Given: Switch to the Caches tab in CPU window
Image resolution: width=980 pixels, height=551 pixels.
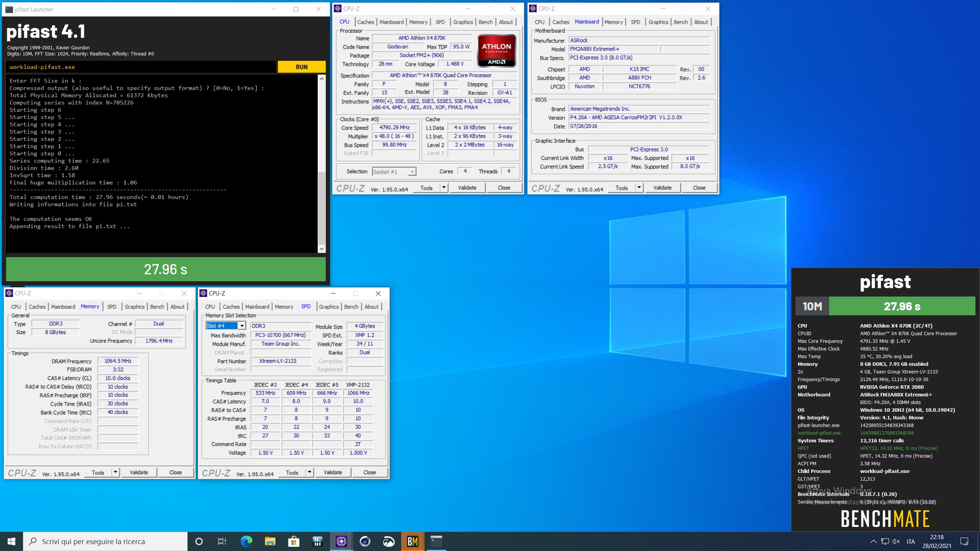Looking at the screenshot, I should (366, 22).
